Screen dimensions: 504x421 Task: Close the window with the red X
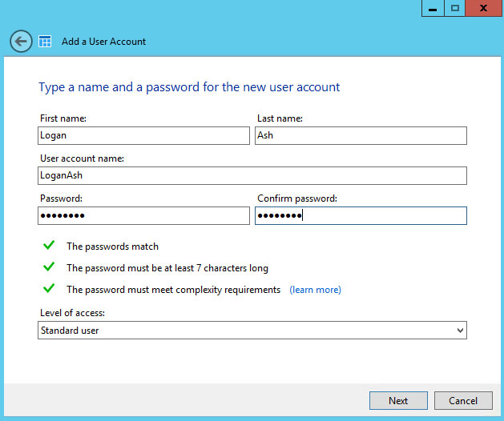[x=483, y=8]
